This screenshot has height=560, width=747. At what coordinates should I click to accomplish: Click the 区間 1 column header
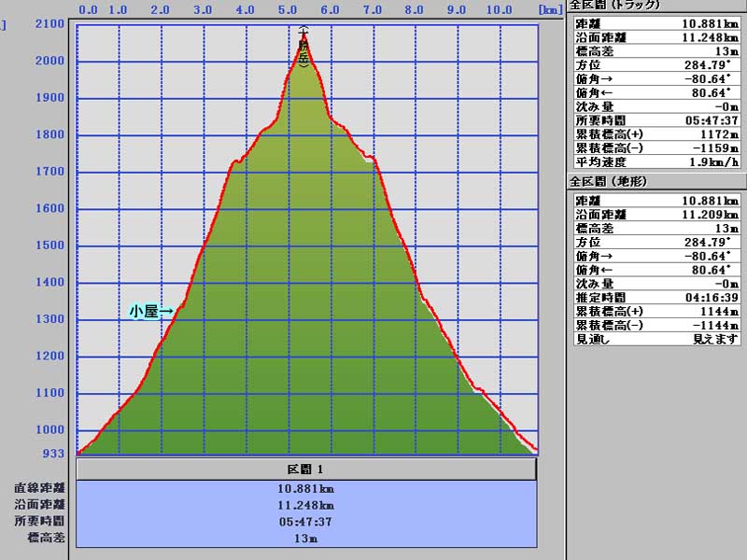click(x=306, y=469)
